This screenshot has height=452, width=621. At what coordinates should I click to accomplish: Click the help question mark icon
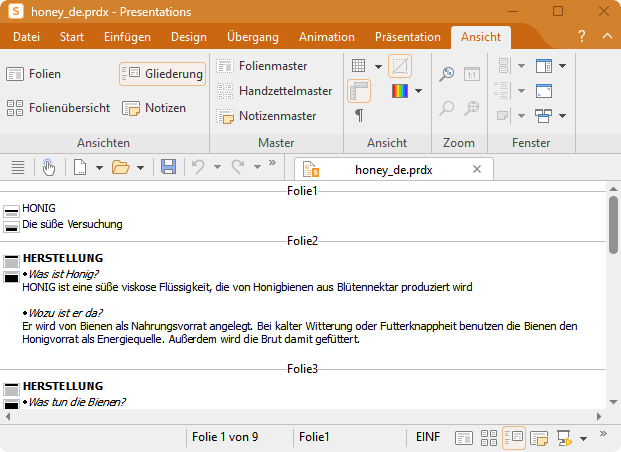point(581,36)
